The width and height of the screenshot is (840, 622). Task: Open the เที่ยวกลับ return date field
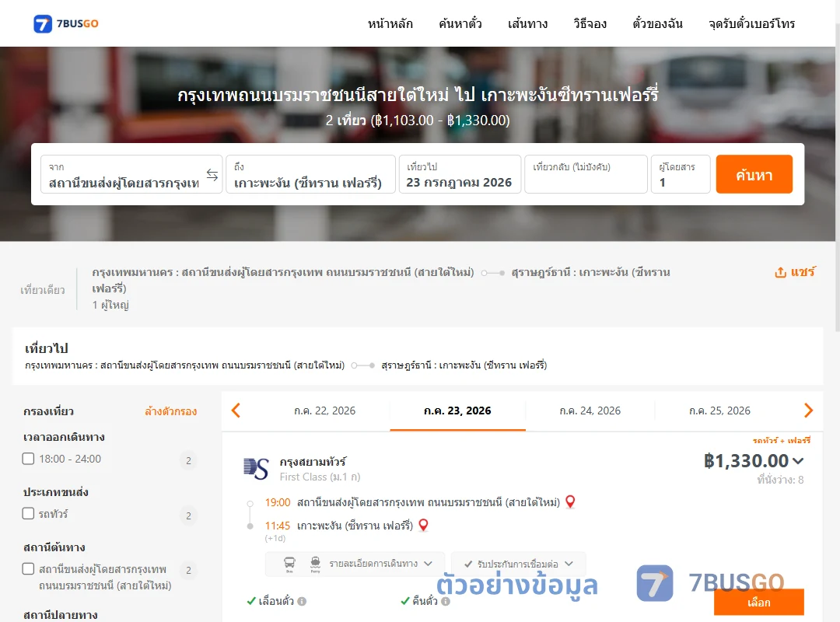586,174
